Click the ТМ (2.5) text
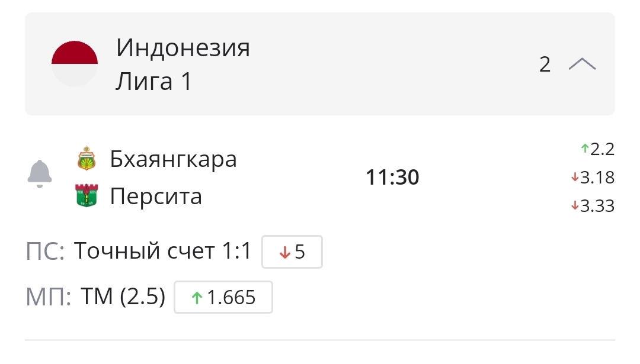 tap(123, 297)
